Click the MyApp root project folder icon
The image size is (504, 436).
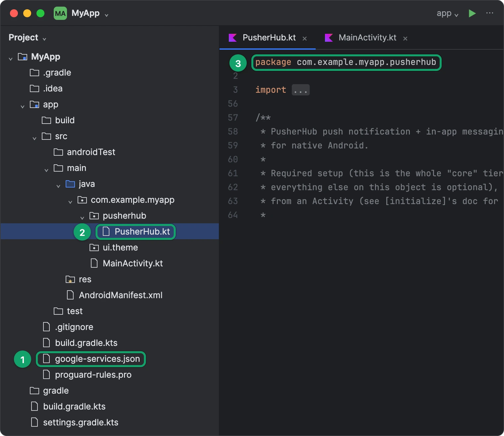pos(23,57)
